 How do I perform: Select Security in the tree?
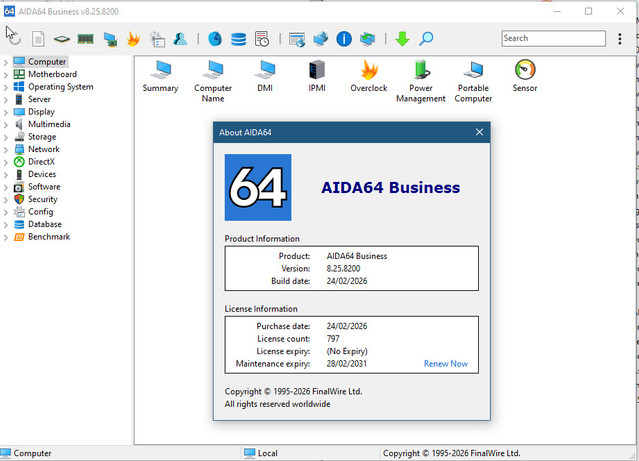pos(43,199)
